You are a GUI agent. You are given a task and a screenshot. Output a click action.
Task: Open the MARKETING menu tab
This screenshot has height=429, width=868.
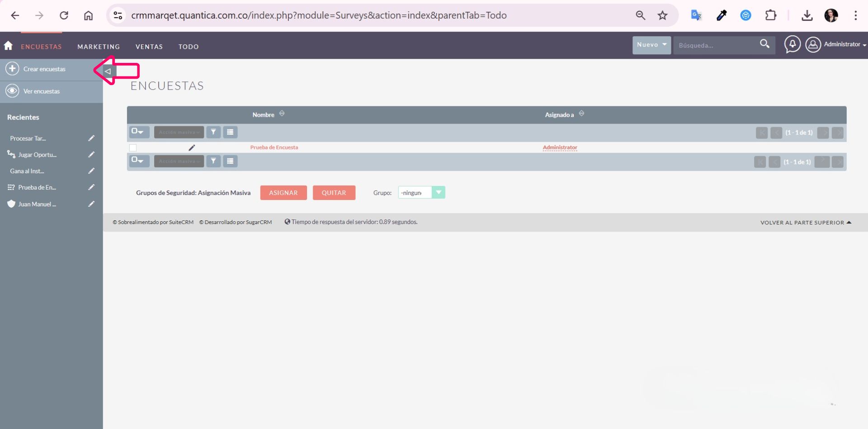(99, 47)
